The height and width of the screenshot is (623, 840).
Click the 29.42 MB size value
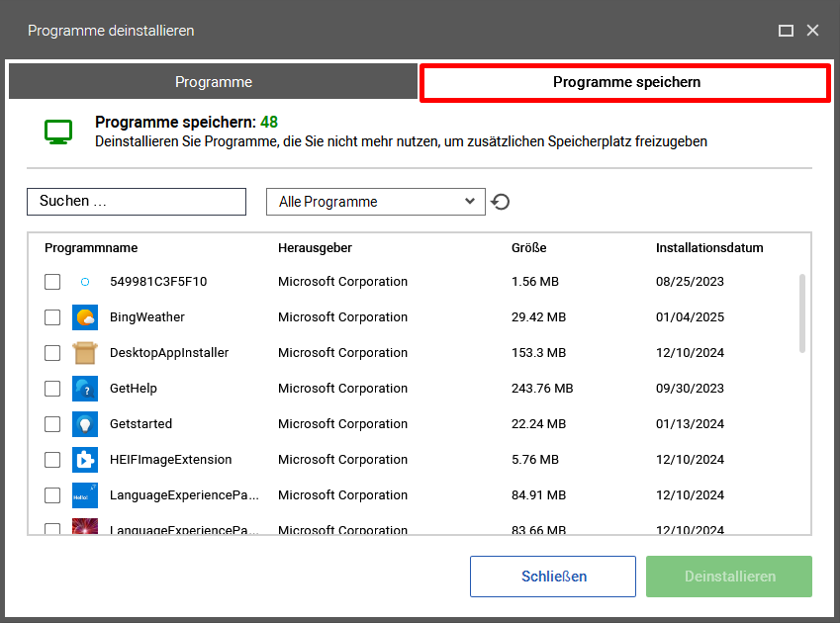click(538, 317)
